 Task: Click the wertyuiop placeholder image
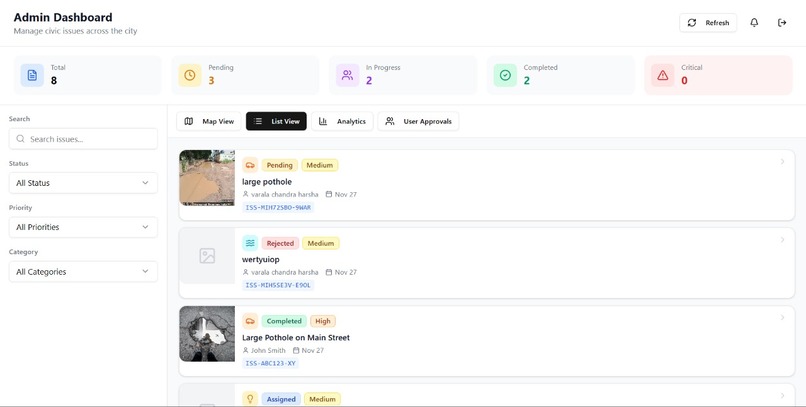207,256
